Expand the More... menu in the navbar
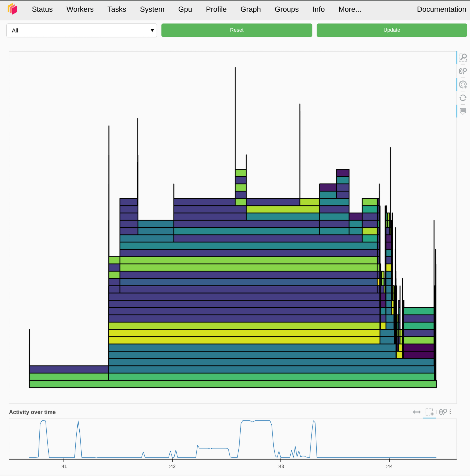The height and width of the screenshot is (476, 470). 349,9
